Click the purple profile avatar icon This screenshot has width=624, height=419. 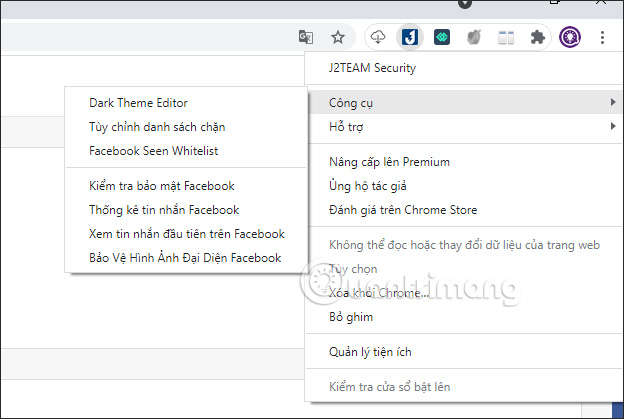570,37
